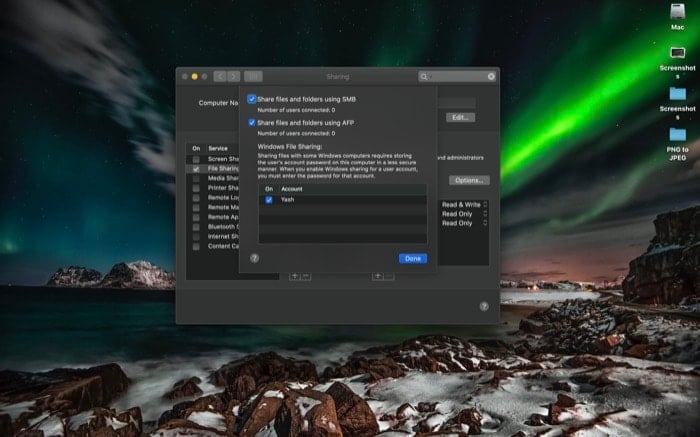Uncheck Windows sharing for account Yash
Image resolution: width=700 pixels, height=437 pixels.
[269, 200]
